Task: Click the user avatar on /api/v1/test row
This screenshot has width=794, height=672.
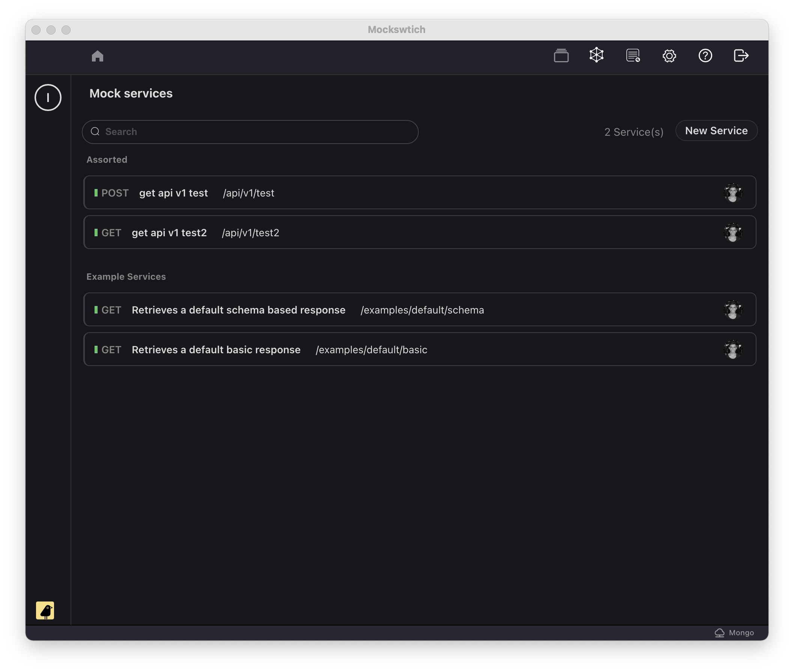Action: 732,193
